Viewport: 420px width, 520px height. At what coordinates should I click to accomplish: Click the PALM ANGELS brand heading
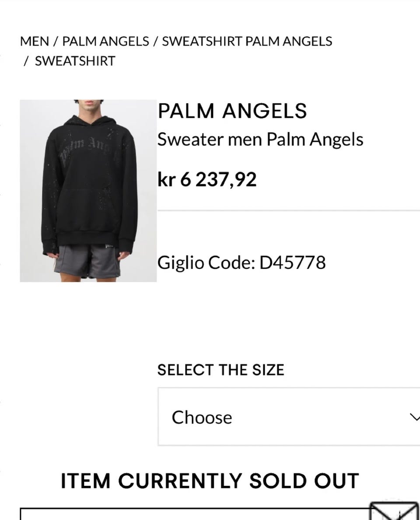point(232,111)
